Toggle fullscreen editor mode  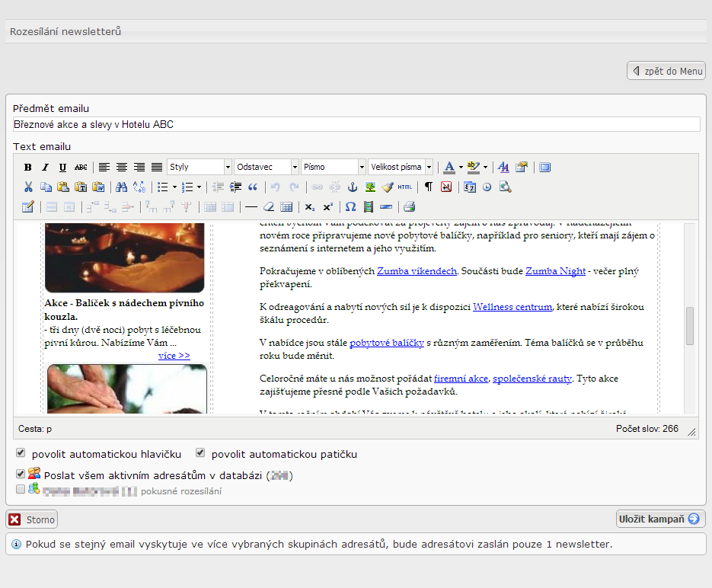coord(545,167)
